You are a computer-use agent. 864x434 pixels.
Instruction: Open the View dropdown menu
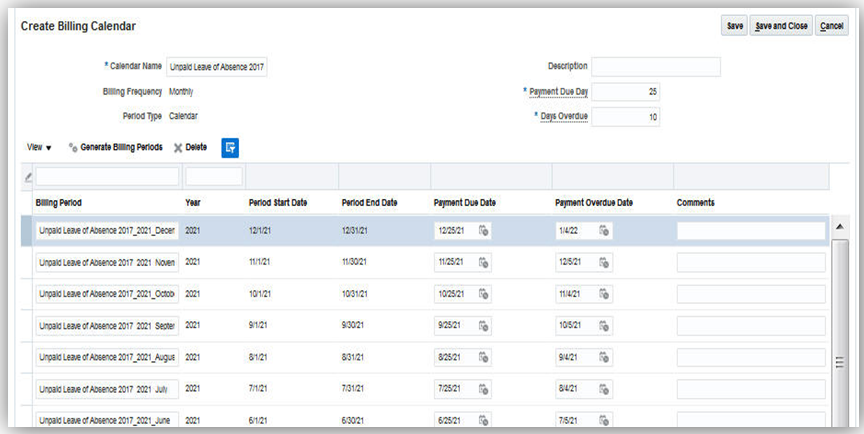pyautogui.click(x=39, y=147)
